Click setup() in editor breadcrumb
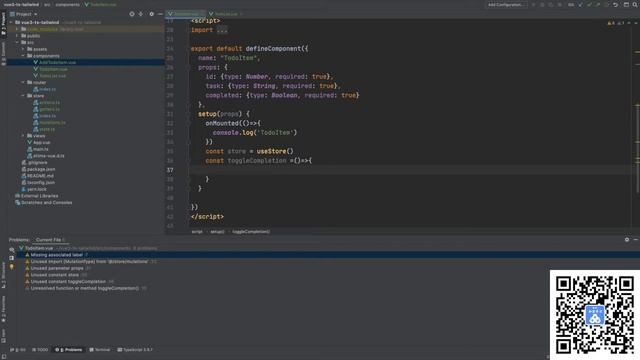Image resolution: width=640 pixels, height=360 pixels. pyautogui.click(x=217, y=231)
